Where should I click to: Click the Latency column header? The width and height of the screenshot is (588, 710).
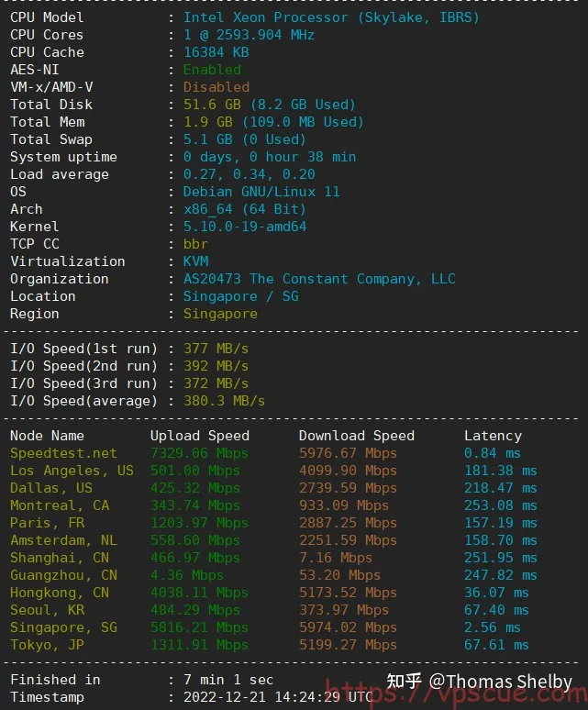click(x=493, y=436)
